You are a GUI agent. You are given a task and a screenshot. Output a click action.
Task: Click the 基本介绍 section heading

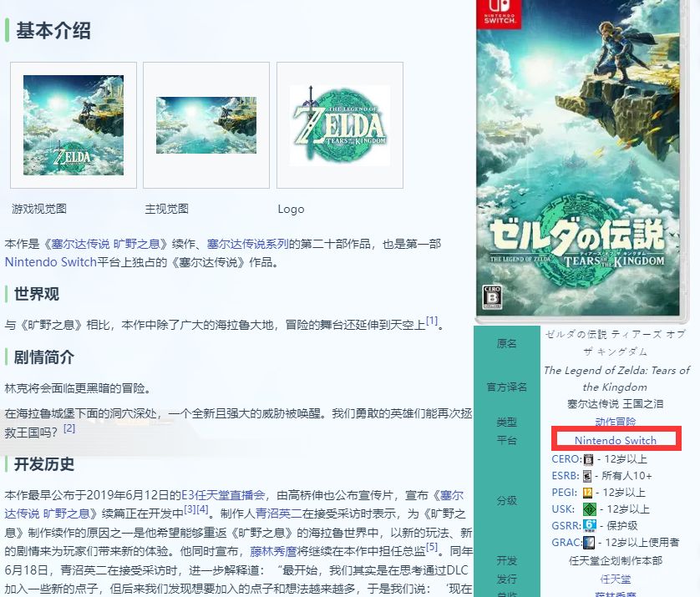53,31
